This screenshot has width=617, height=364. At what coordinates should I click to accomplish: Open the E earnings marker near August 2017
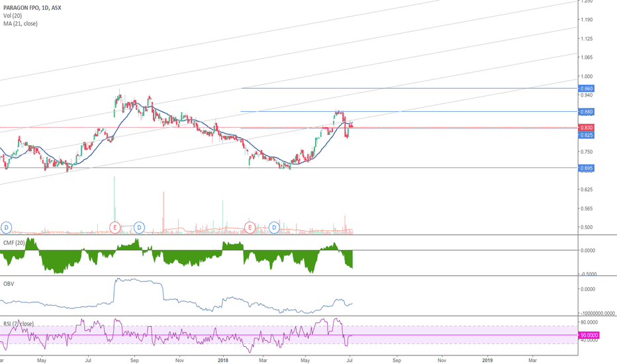pos(115,227)
